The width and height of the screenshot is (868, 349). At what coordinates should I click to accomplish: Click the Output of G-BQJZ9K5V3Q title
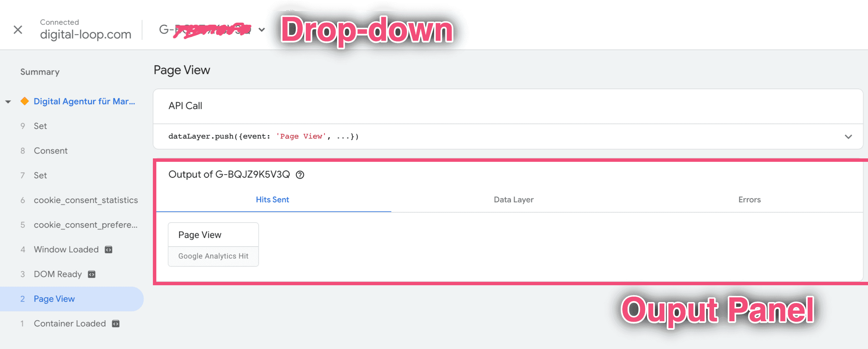coord(229,174)
